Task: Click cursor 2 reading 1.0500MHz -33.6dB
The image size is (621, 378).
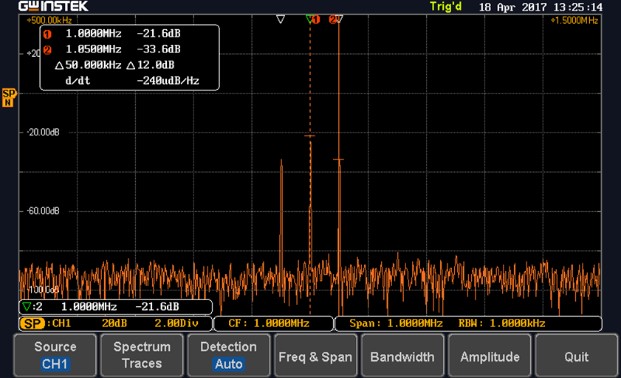Action: coord(123,50)
